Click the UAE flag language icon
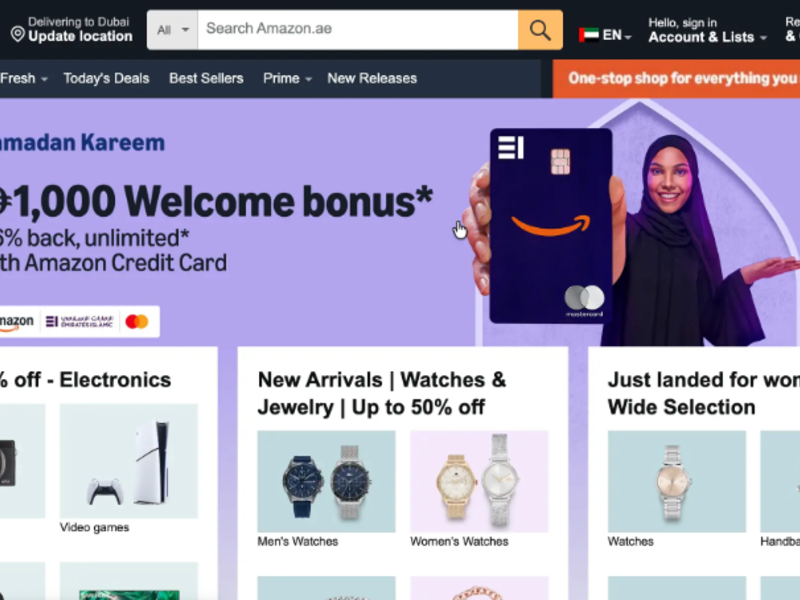The height and width of the screenshot is (600, 800). pyautogui.click(x=589, y=35)
